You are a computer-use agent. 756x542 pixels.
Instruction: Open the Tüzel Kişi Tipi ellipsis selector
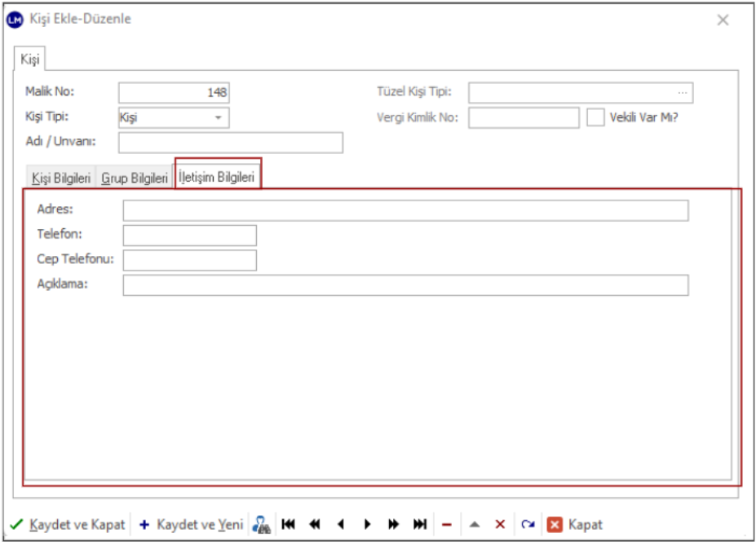click(683, 92)
